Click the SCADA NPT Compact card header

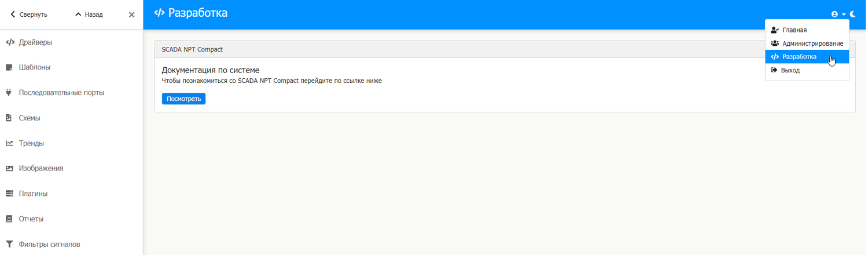coord(505,49)
